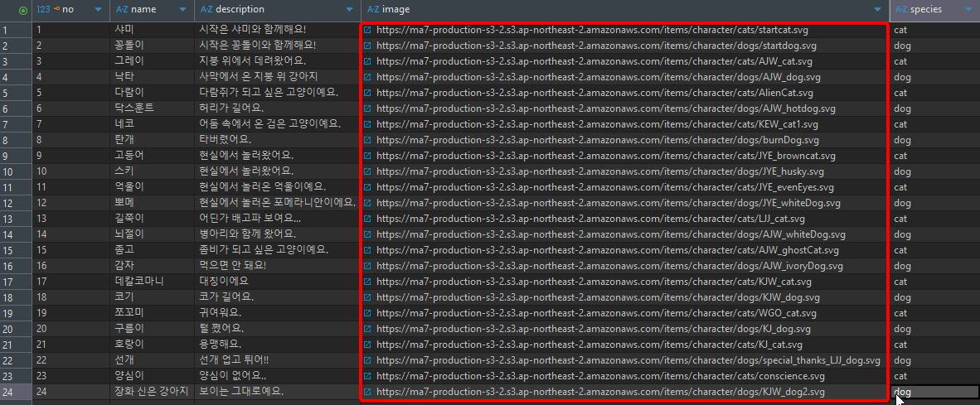The height and width of the screenshot is (405, 980).
Task: Click the 'species' column header label
Action: [x=927, y=10]
